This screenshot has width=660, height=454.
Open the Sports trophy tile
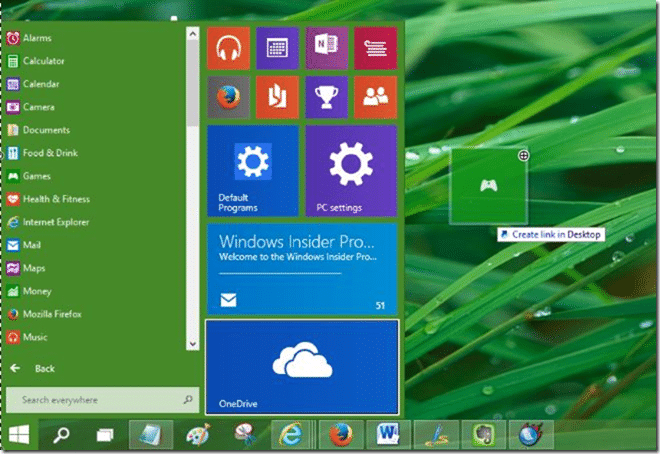[x=327, y=97]
